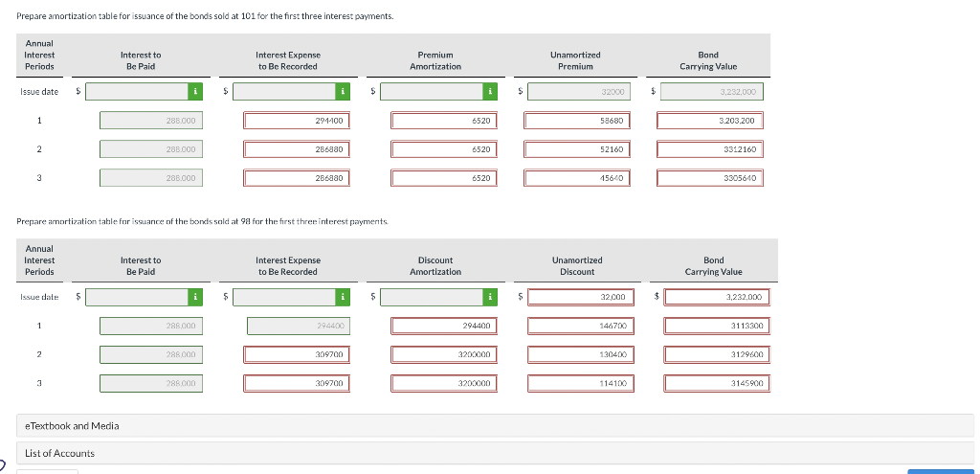
Task: Edit premium carrying value field 3305640
Action: click(710, 178)
